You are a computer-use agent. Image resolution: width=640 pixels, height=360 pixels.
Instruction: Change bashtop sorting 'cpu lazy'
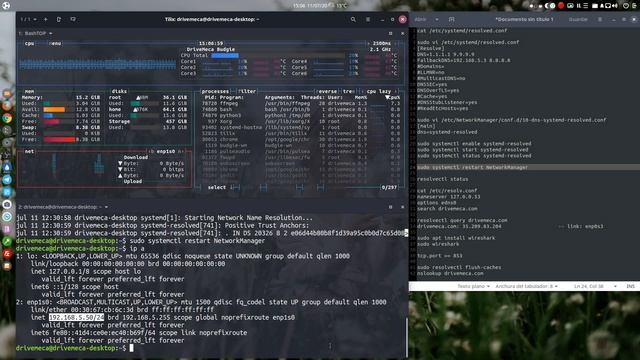tap(379, 91)
